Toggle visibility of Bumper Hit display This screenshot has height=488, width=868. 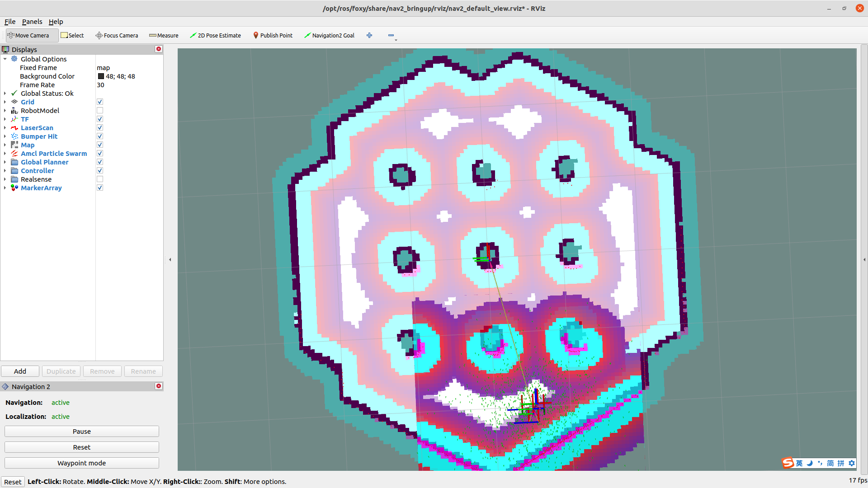[100, 136]
